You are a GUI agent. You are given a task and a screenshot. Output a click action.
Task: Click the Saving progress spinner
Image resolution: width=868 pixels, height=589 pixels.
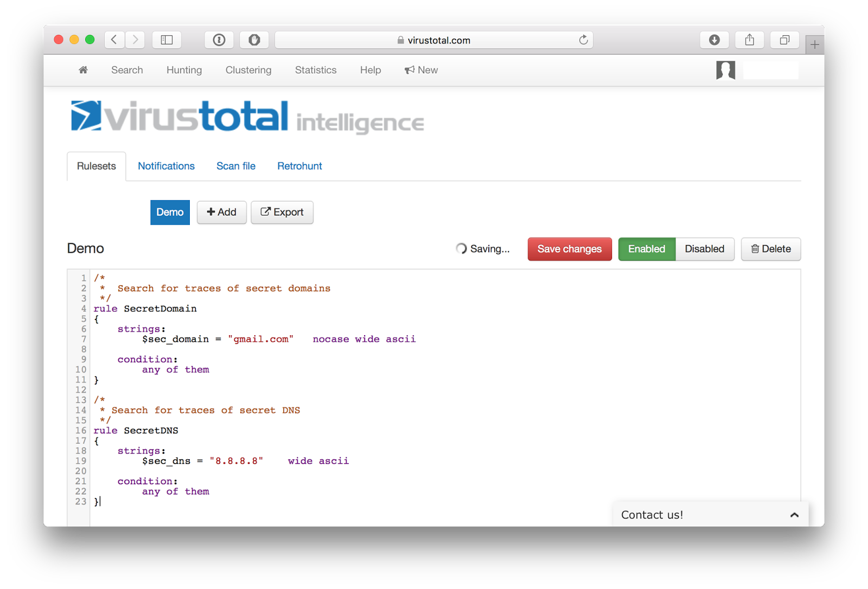coord(460,248)
